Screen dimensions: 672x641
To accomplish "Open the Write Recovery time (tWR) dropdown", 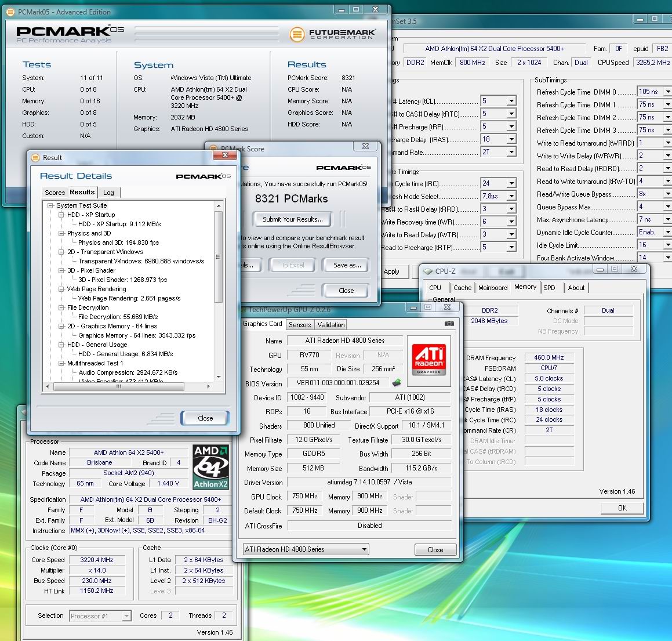I will [x=511, y=222].
